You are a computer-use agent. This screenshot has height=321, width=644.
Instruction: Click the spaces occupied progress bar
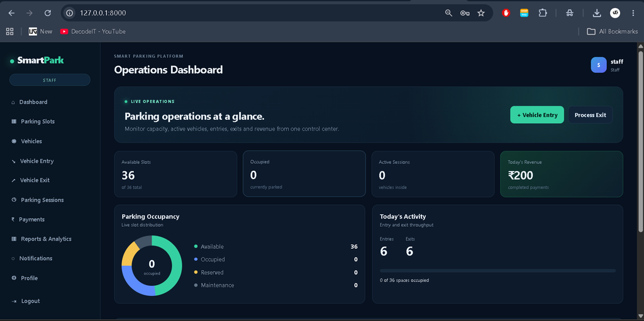coord(497,271)
